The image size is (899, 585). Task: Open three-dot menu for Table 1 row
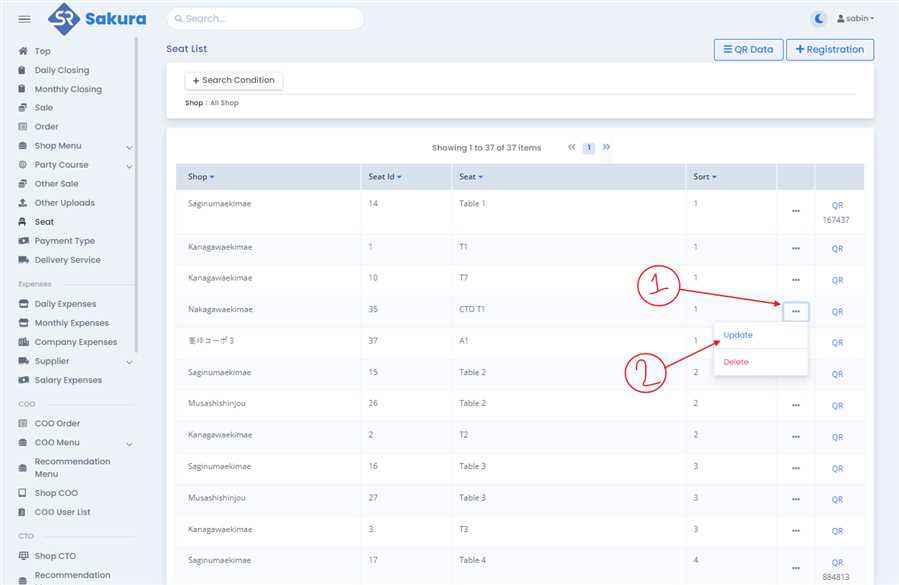click(x=795, y=211)
